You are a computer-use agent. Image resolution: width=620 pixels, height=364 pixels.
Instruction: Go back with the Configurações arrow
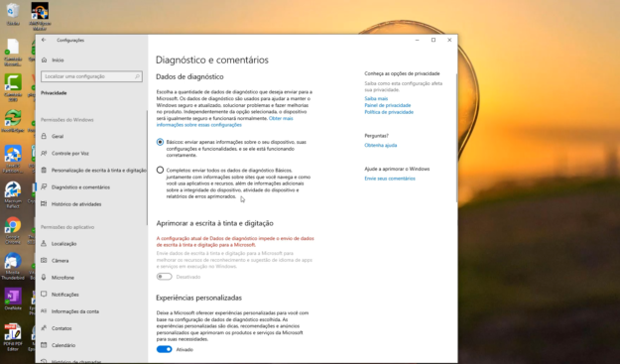pyautogui.click(x=44, y=40)
